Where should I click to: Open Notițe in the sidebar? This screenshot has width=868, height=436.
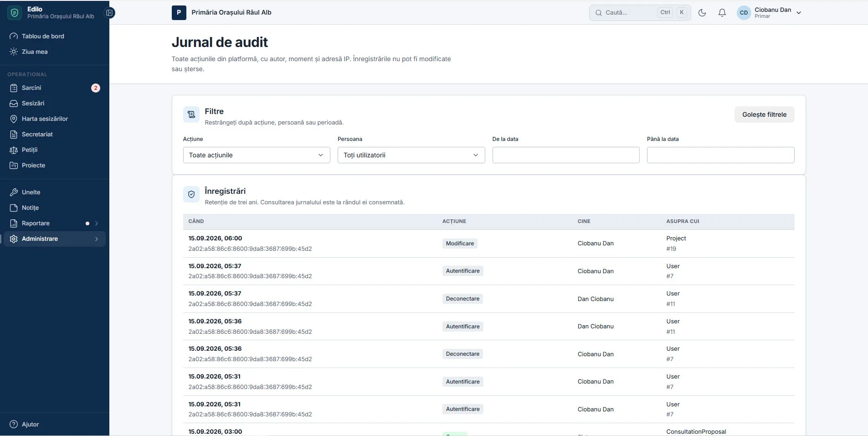coord(55,208)
